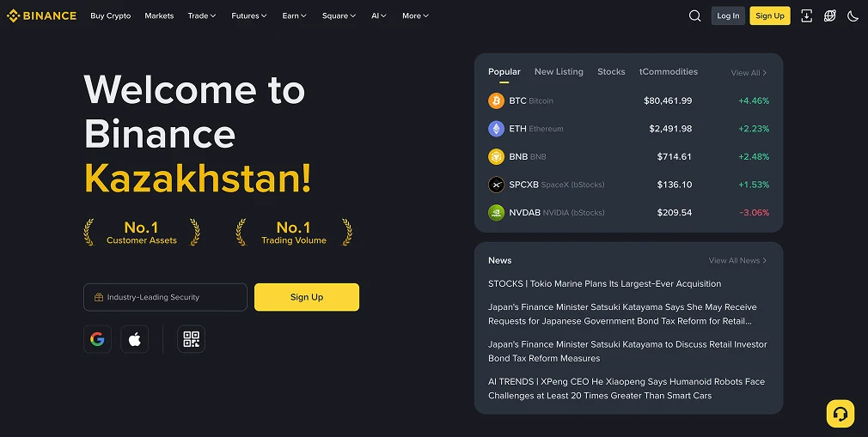Screen dimensions: 868x437
Task: Click the Ethereum coin icon
Action: [496, 129]
